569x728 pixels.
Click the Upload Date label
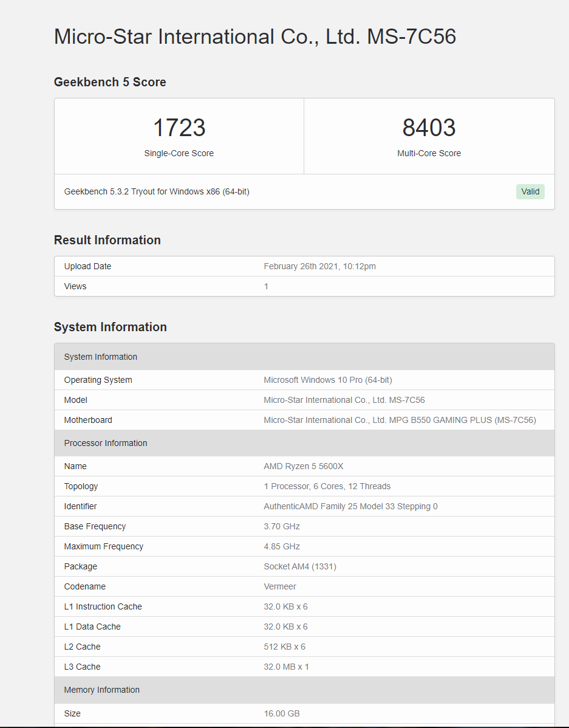coord(87,266)
